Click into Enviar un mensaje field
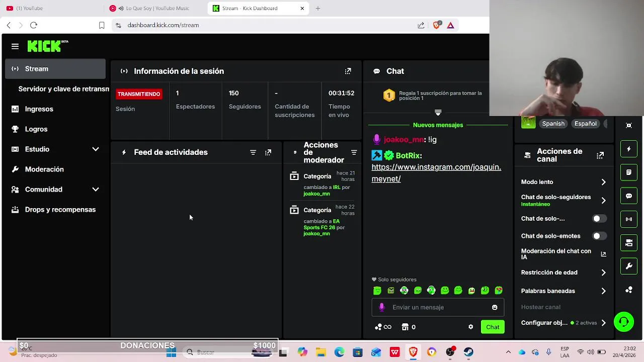 (438, 307)
